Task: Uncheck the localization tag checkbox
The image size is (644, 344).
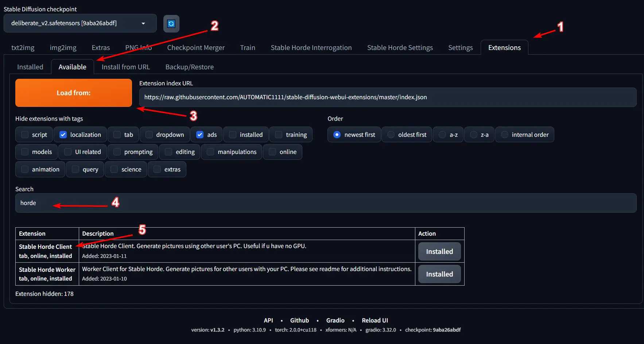Action: [x=63, y=135]
